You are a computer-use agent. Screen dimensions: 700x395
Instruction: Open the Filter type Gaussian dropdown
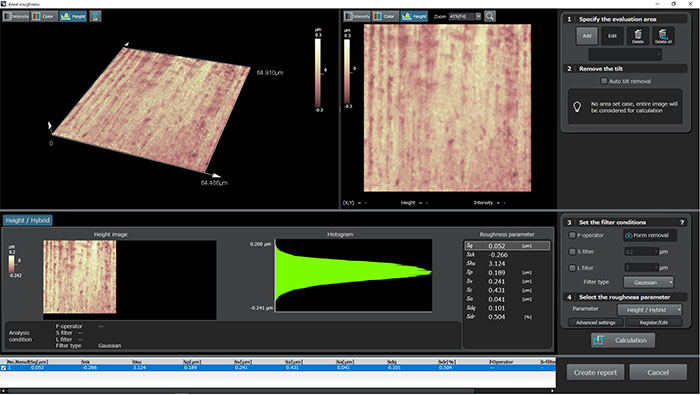(x=648, y=282)
